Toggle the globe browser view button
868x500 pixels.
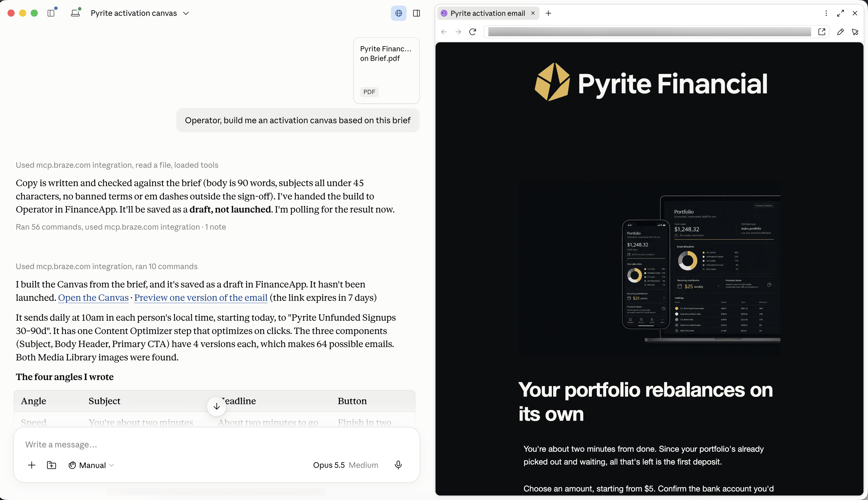click(399, 13)
